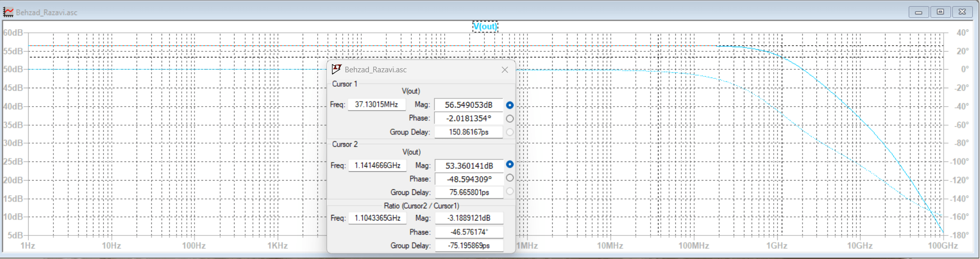Viewport: 980px width, 259px height.
Task: Minimize the Behzad_Razavi.asc plot window
Action: (918, 12)
